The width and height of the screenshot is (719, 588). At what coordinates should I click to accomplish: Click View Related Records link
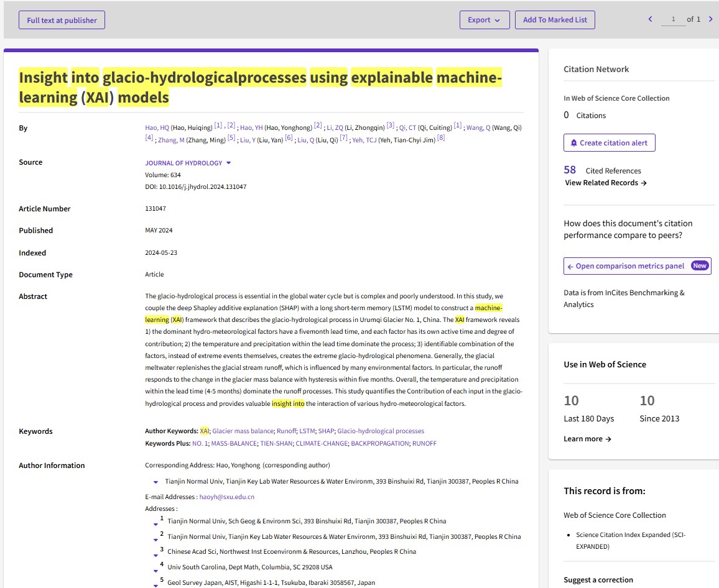point(605,183)
